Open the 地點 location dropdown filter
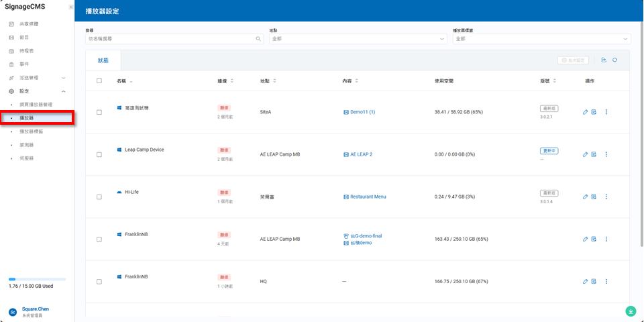This screenshot has width=644, height=322. coord(357,40)
